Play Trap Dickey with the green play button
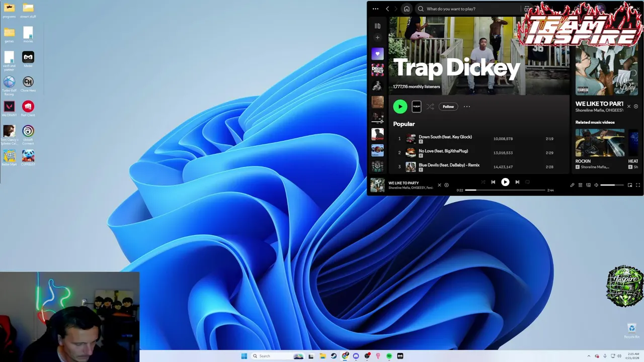Image resolution: width=644 pixels, height=362 pixels. pos(400,106)
